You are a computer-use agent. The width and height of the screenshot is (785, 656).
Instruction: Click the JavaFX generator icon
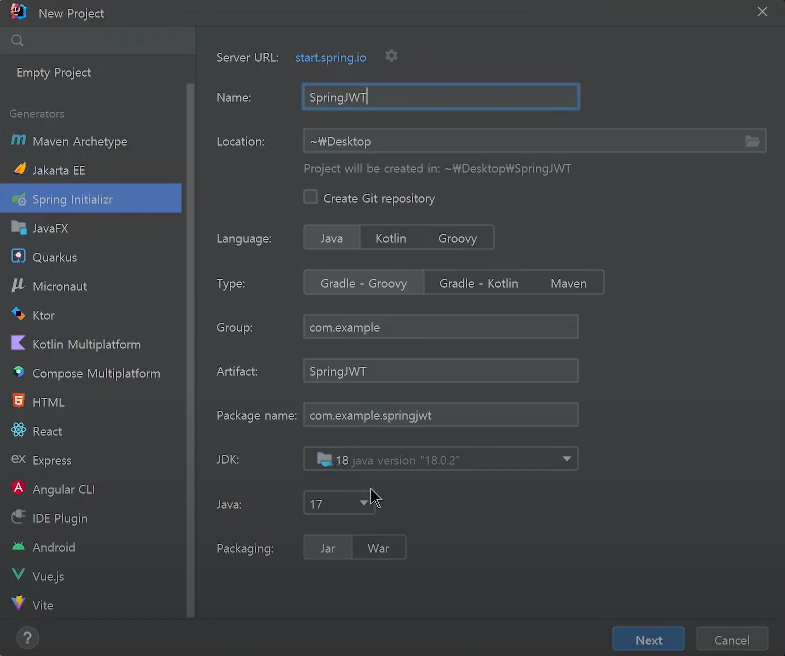(19, 228)
